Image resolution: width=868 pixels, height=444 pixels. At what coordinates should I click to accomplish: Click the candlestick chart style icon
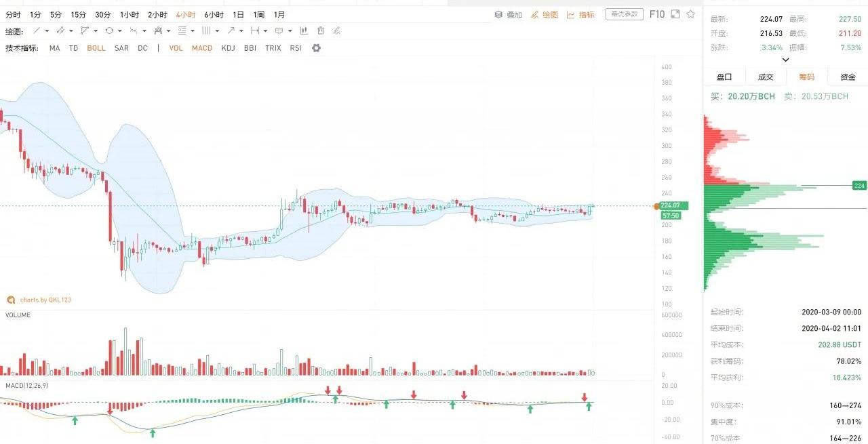(304, 31)
